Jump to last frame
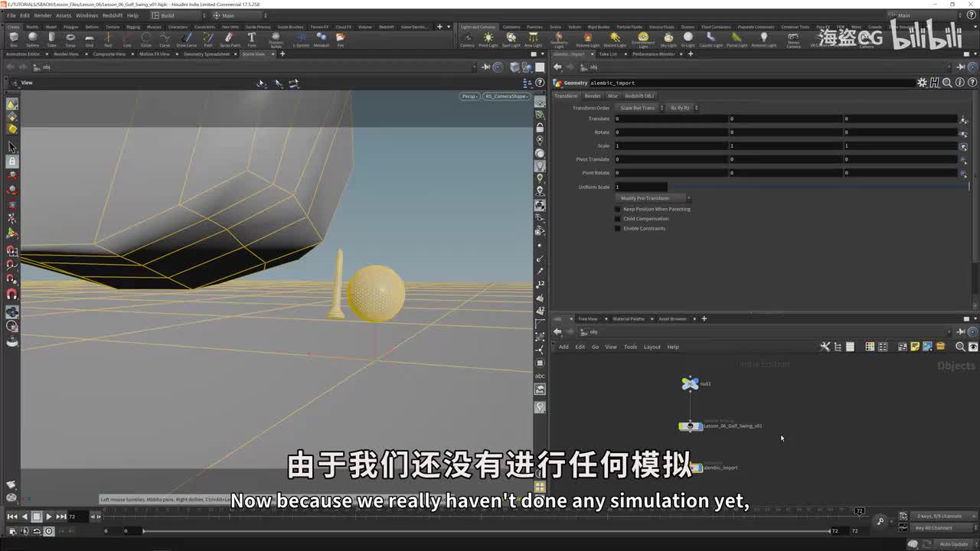This screenshot has height=551, width=980. click(61, 517)
